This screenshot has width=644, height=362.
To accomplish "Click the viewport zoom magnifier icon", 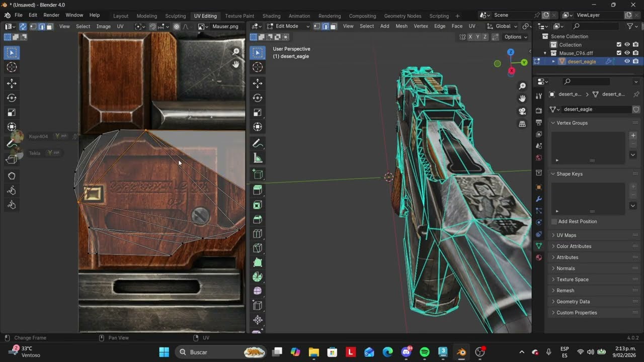I will [x=522, y=86].
